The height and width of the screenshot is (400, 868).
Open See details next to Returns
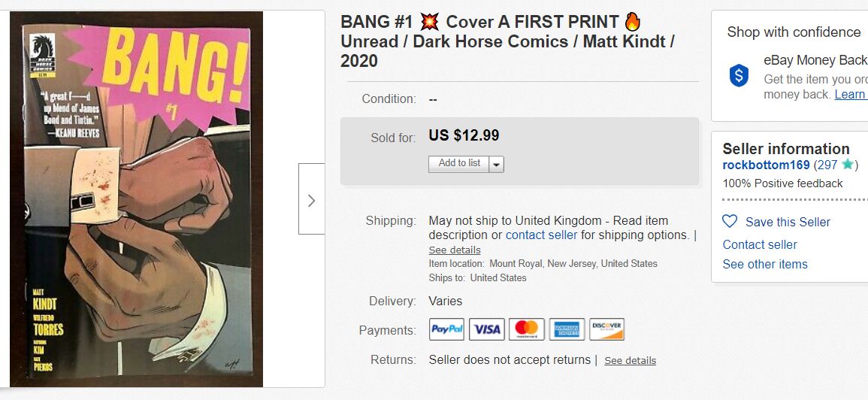click(x=630, y=360)
